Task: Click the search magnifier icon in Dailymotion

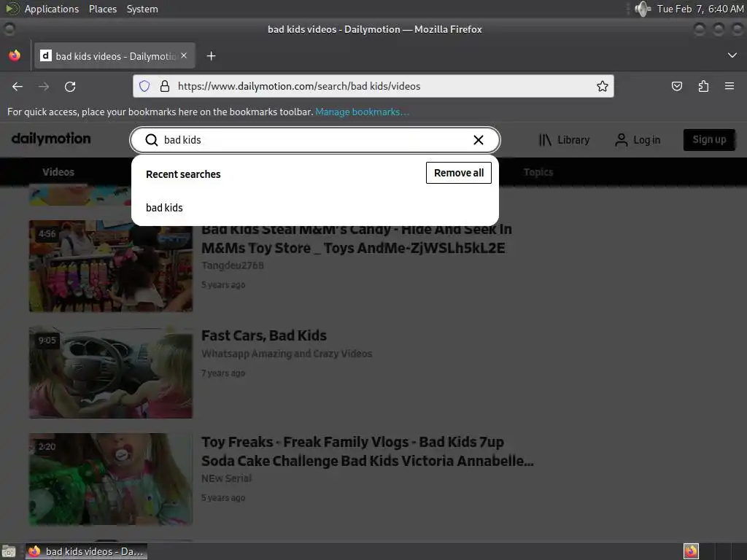Action: (x=152, y=140)
